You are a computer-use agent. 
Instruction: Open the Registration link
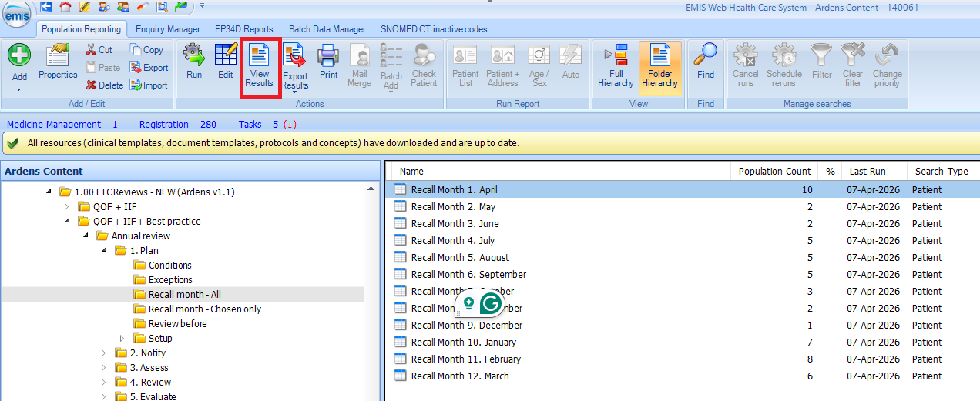click(164, 124)
